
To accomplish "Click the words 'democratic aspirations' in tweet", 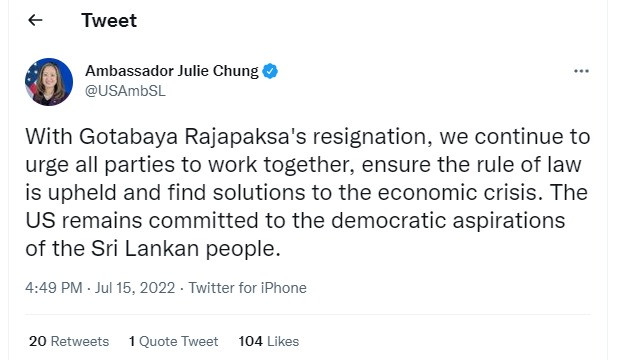I will (448, 221).
